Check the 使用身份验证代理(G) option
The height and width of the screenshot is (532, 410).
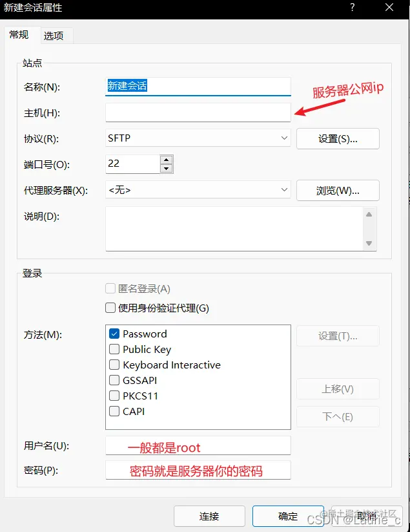click(109, 308)
